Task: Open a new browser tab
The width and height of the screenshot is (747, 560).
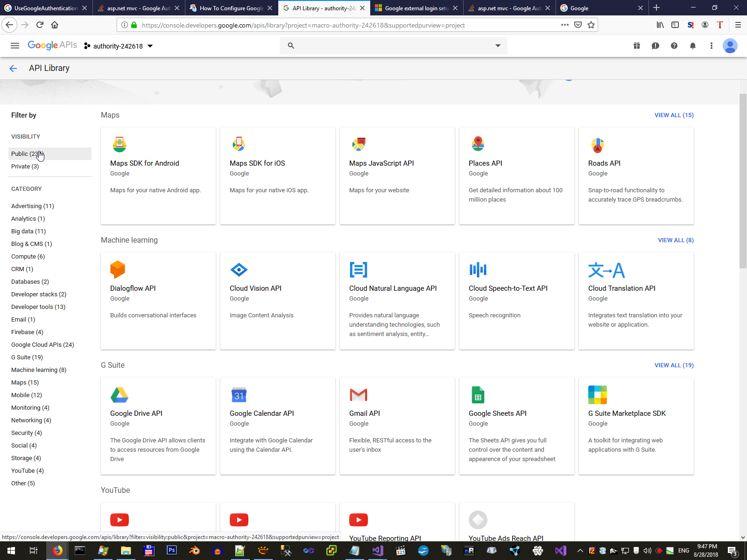Action: pos(656,8)
